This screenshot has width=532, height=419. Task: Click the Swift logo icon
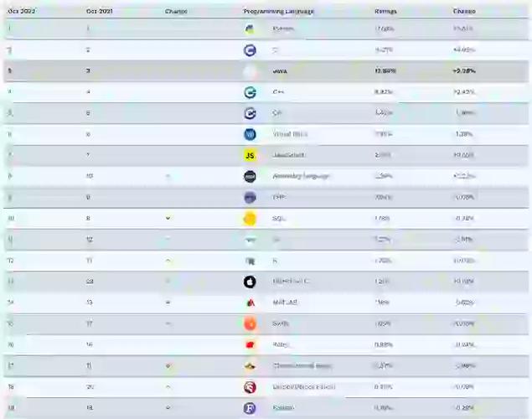[x=250, y=323]
